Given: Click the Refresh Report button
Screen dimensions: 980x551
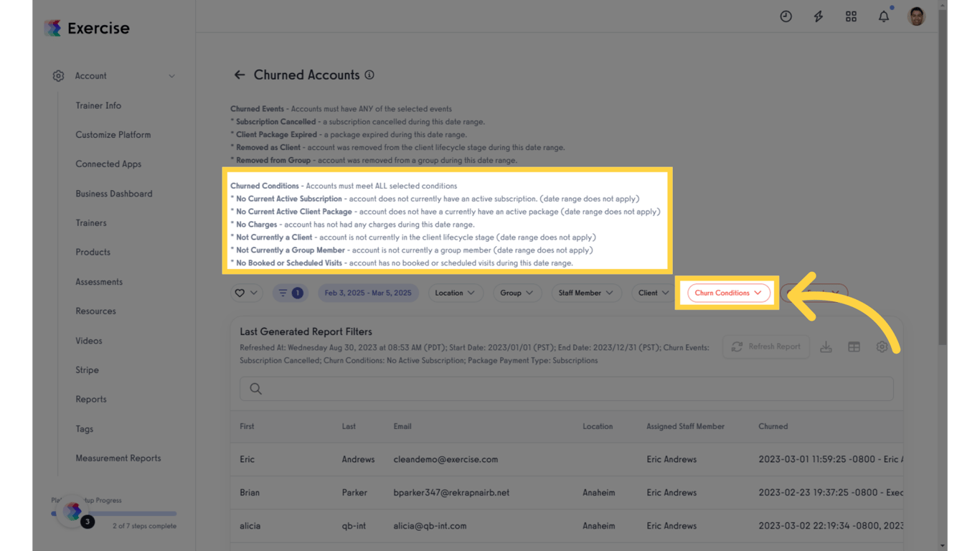Looking at the screenshot, I should click(765, 347).
